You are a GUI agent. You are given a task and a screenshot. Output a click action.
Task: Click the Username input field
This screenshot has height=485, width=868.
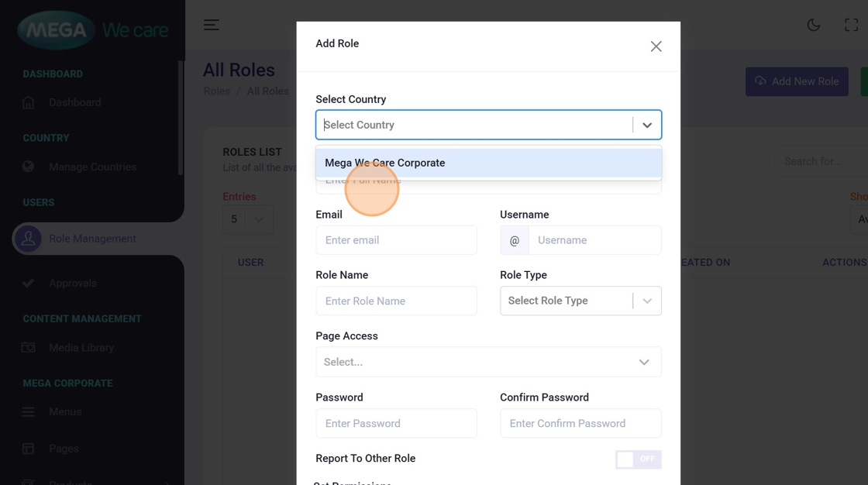click(x=594, y=240)
